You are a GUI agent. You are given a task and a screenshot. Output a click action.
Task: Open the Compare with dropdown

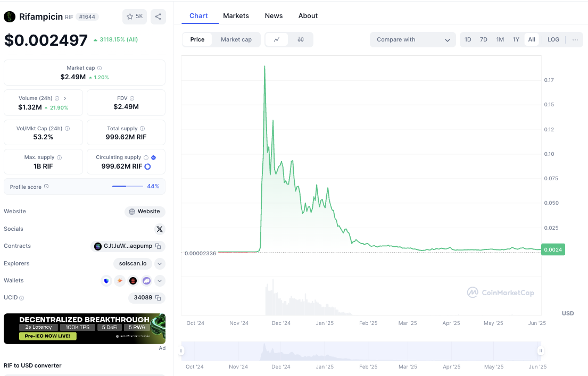(x=413, y=39)
